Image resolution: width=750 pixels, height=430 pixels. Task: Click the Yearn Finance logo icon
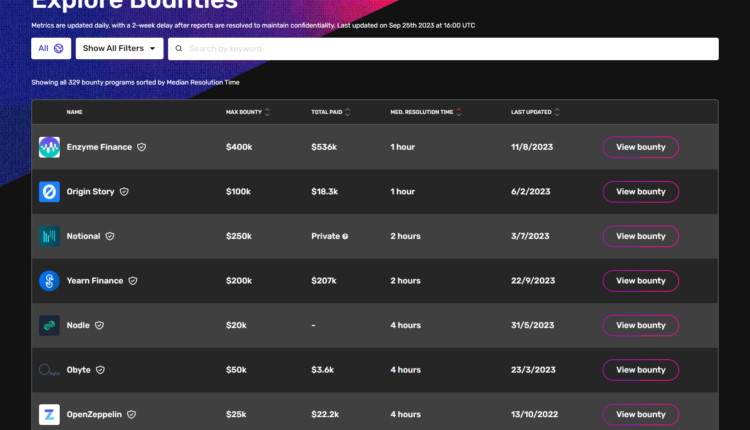point(49,281)
